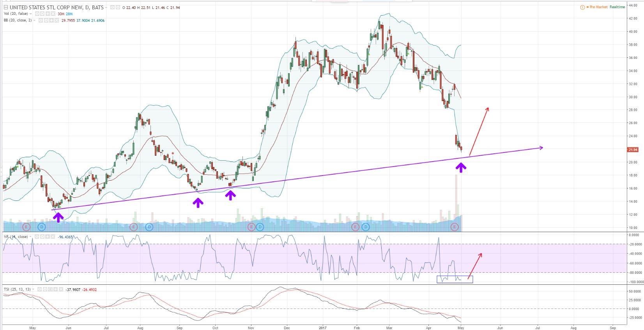The width and height of the screenshot is (644, 330).
Task: Click the Pre Market warning info icon
Action: tap(582, 7)
